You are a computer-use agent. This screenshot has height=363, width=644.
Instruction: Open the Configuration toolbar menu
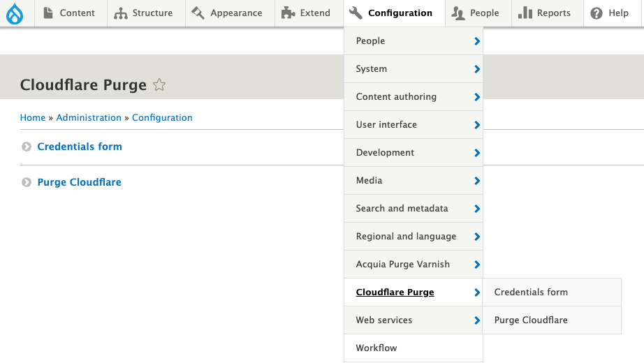(394, 13)
